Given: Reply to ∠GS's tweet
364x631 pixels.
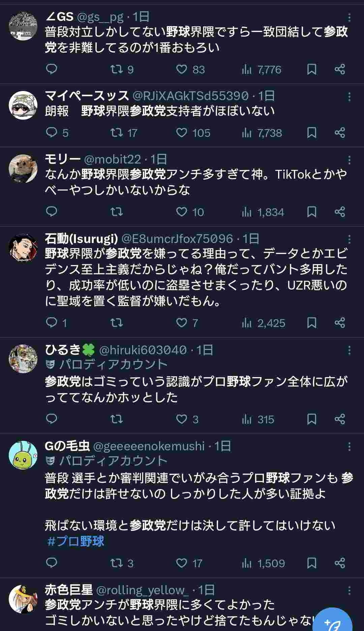Looking at the screenshot, I should click(52, 69).
